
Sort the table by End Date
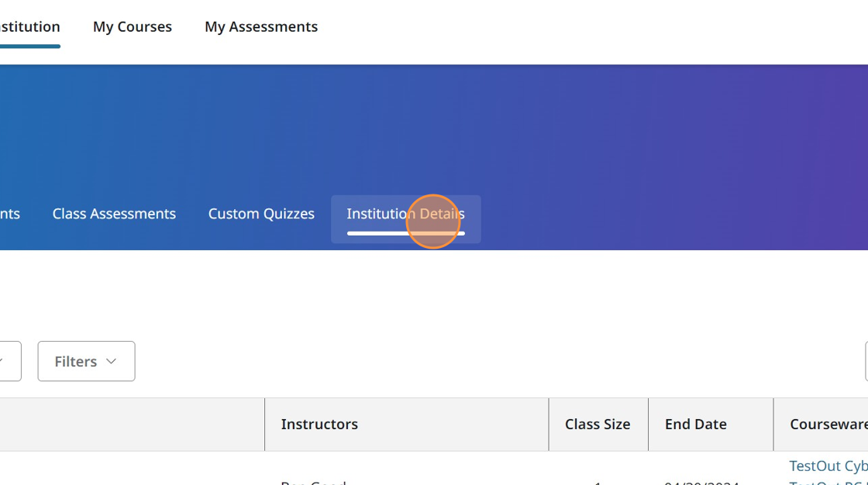pyautogui.click(x=695, y=424)
